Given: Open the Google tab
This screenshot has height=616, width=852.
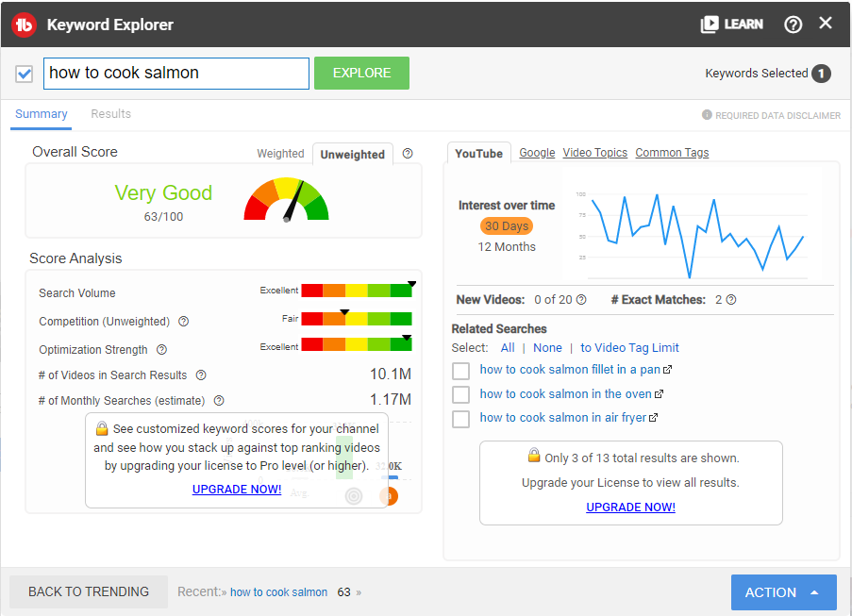Looking at the screenshot, I should pyautogui.click(x=537, y=153).
